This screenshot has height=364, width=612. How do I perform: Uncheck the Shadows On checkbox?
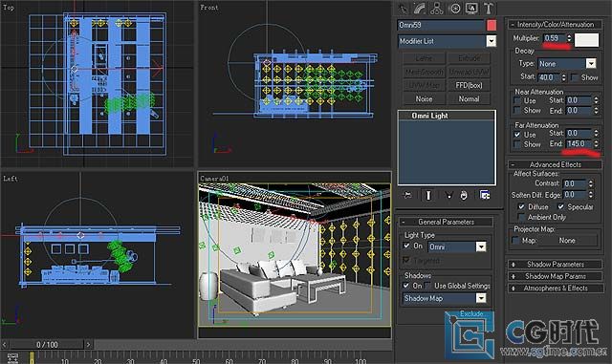tap(406, 286)
